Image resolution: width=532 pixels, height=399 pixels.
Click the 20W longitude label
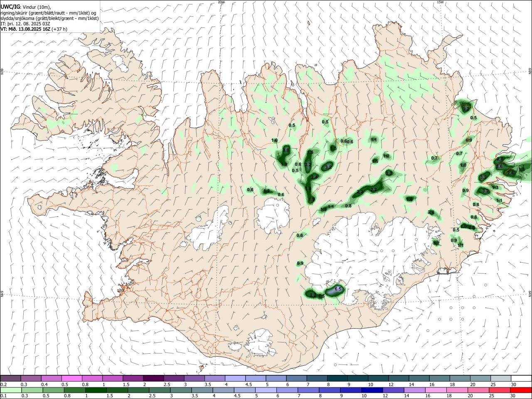pos(222,2)
